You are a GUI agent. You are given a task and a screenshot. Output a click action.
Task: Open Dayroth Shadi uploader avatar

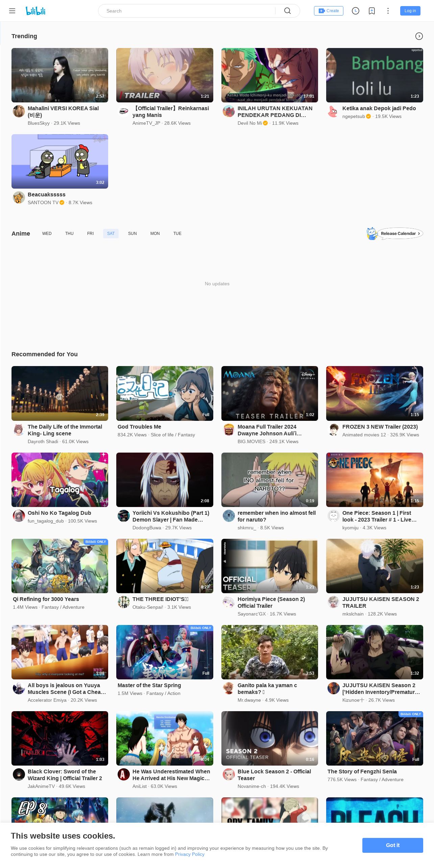pyautogui.click(x=19, y=430)
